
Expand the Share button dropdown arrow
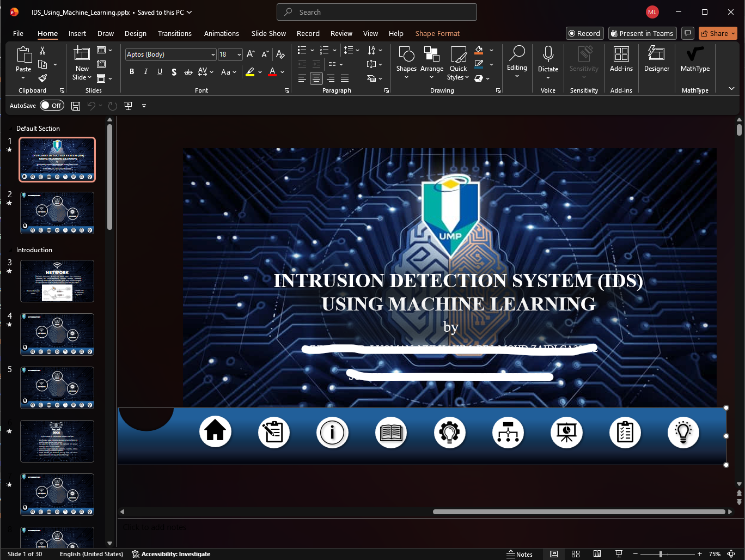(733, 34)
